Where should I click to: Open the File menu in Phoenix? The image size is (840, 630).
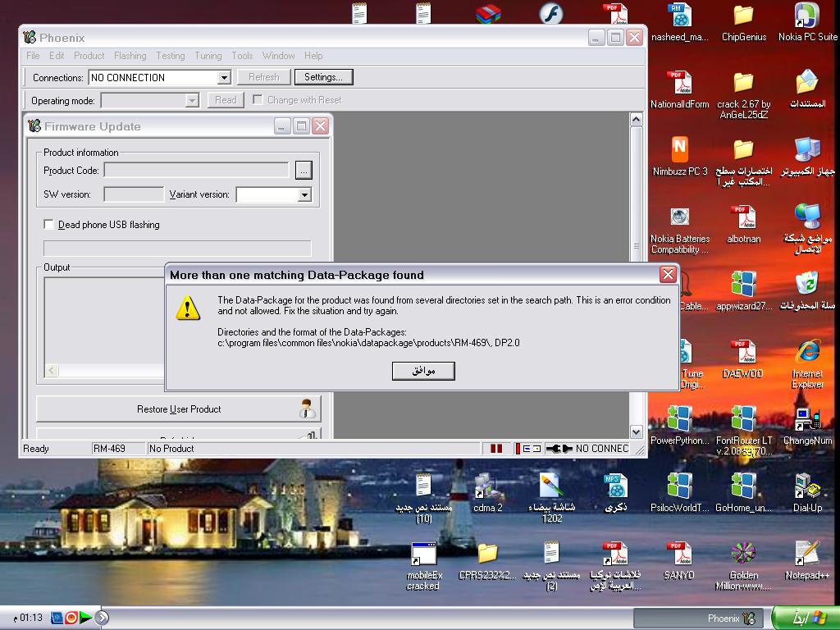pos(33,56)
